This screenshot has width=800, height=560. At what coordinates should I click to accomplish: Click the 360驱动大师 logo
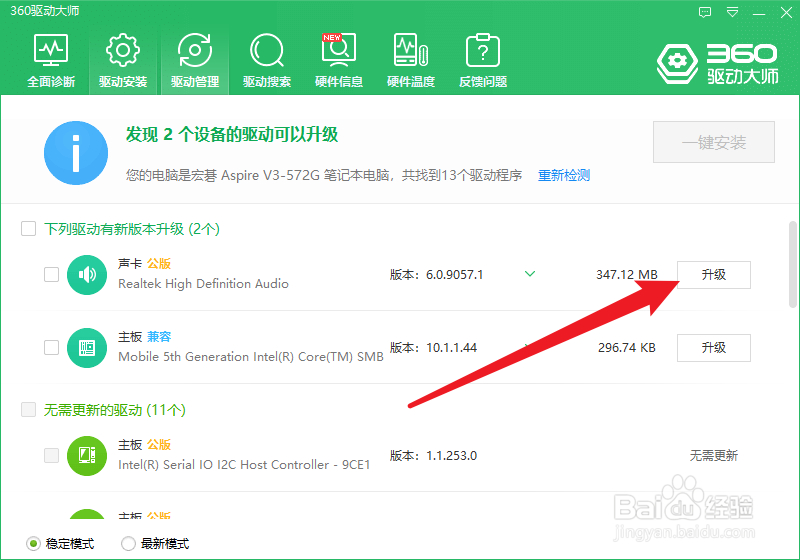718,64
